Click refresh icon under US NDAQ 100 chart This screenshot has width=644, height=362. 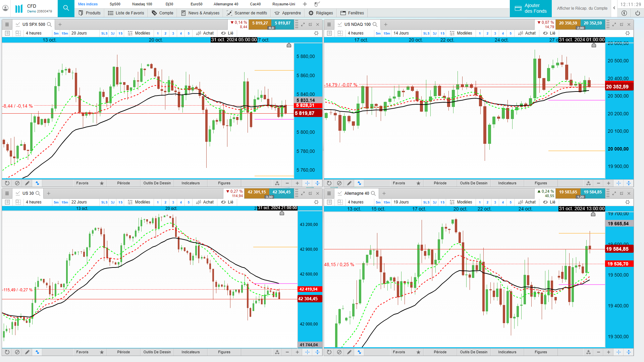329,183
